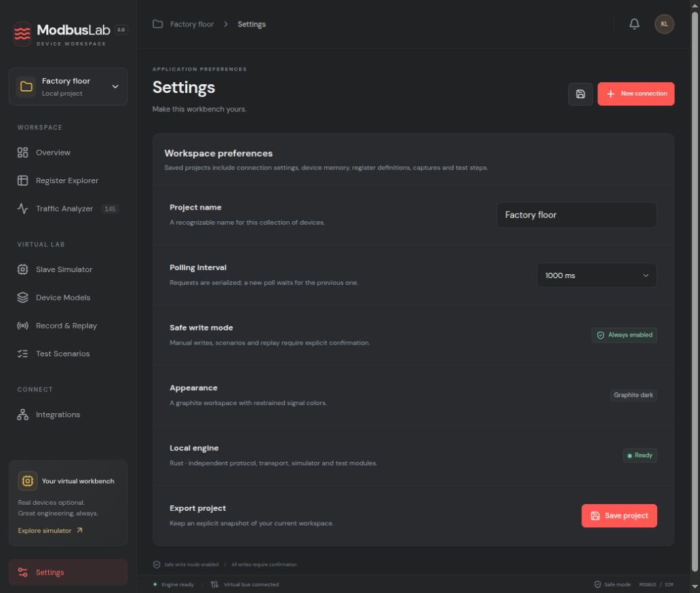Click the Ready local engine badge
The height and width of the screenshot is (593, 700).
coord(640,455)
